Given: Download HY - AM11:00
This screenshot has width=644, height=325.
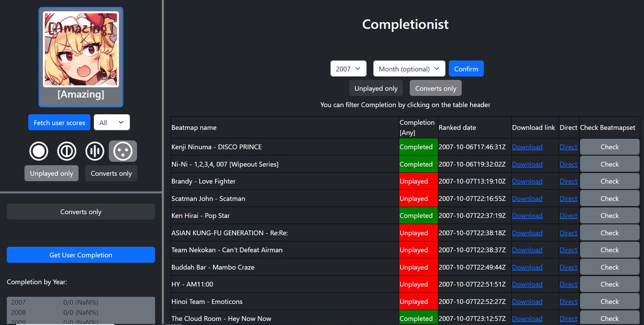Looking at the screenshot, I should coord(527,284).
